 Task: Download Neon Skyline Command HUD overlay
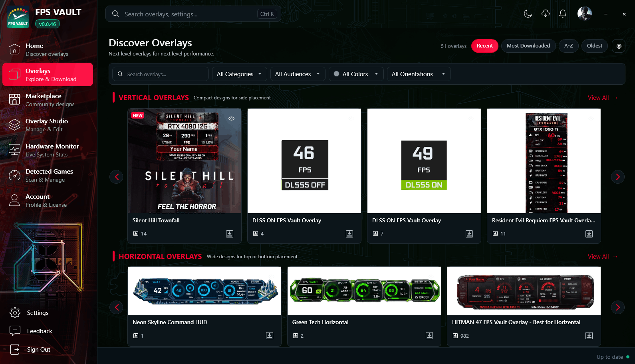coord(270,336)
